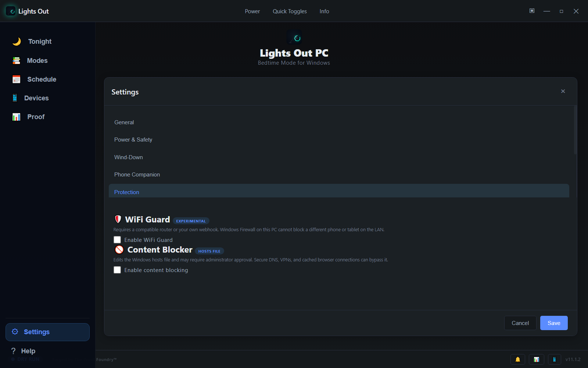Click the Lights Out logo in title bar

point(11,11)
